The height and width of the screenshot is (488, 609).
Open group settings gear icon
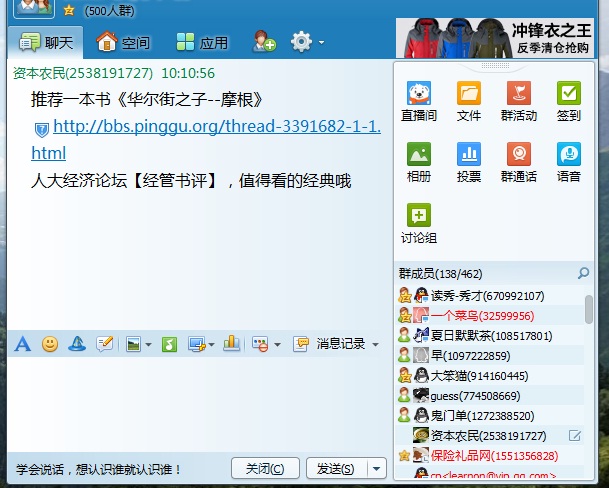(301, 42)
